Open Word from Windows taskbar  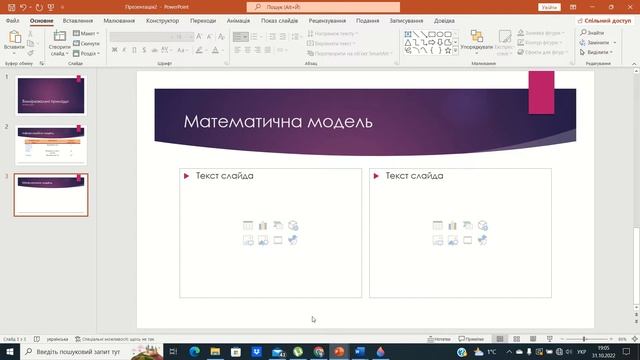(360, 351)
